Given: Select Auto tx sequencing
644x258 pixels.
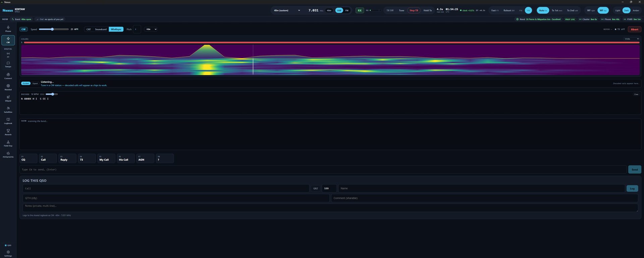Looking at the screenshot, I should click(543, 10).
